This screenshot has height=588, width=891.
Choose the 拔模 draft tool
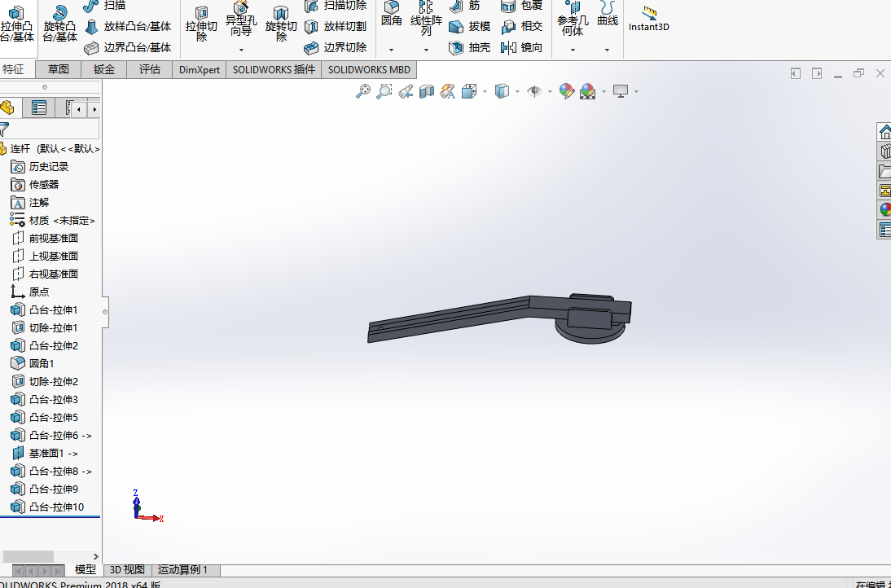tap(470, 26)
